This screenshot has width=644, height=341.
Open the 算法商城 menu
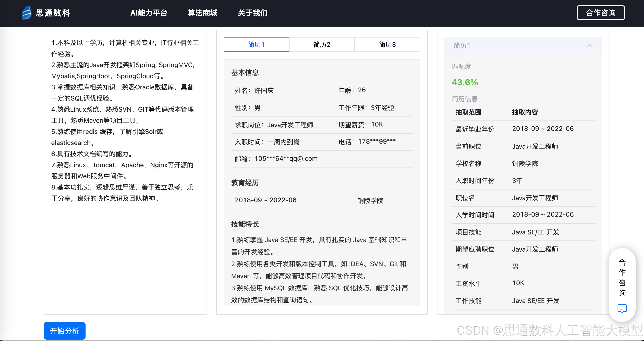(x=203, y=13)
